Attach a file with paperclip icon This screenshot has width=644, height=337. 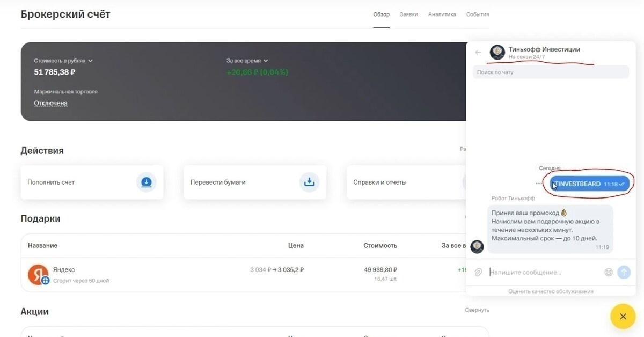click(x=478, y=273)
